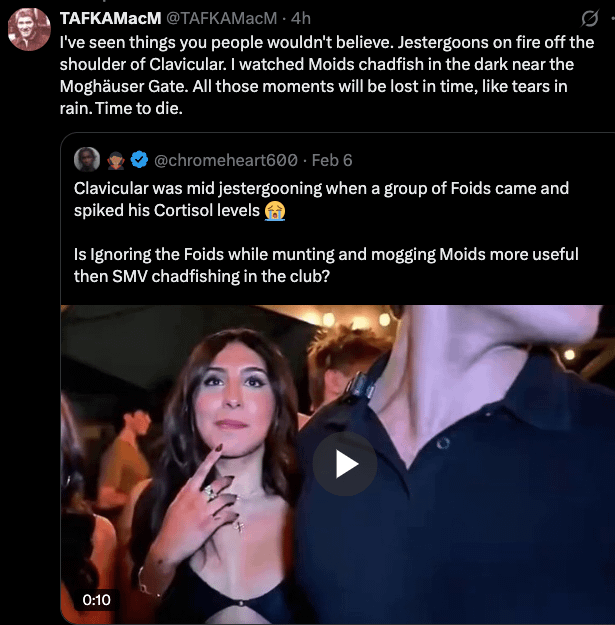
Task: Open the quoted post's Feb 6 date
Action: tap(332, 160)
